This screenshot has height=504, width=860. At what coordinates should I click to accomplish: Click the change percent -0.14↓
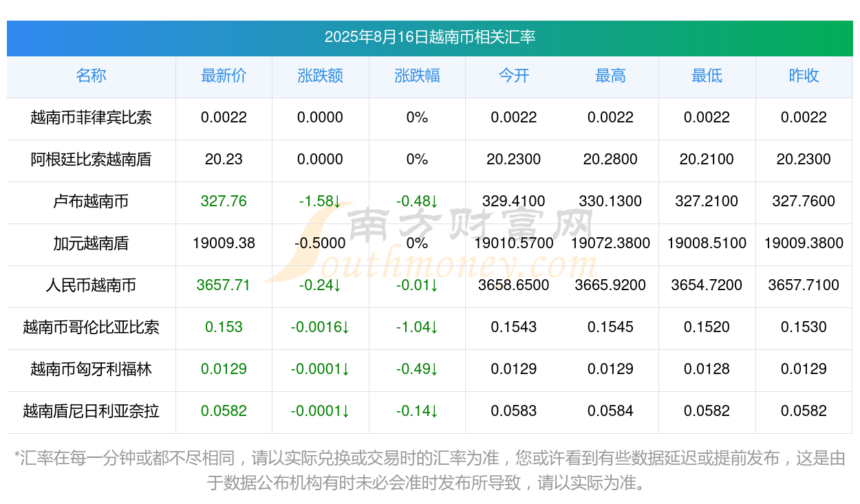(417, 411)
